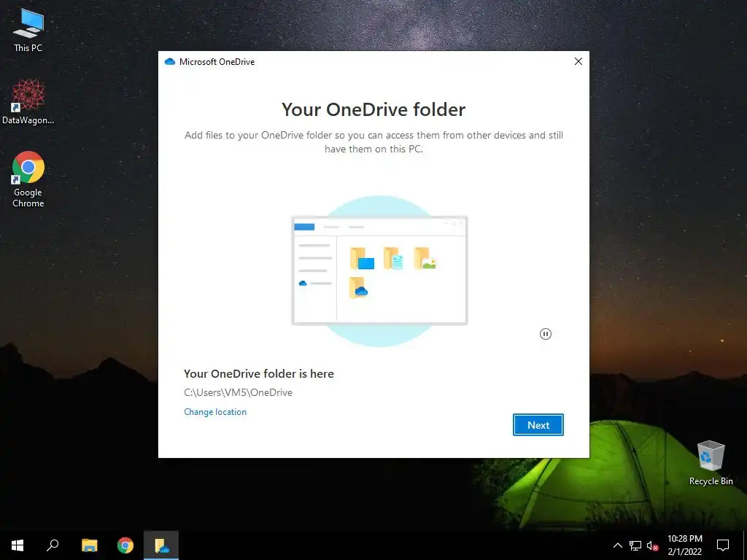Show hidden system tray icons
Image resolution: width=747 pixels, height=560 pixels.
(x=617, y=545)
